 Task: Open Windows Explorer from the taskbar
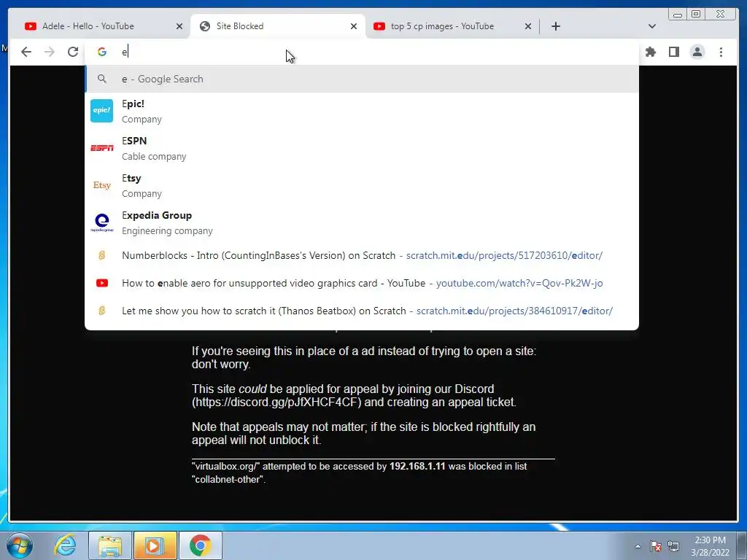[110, 545]
